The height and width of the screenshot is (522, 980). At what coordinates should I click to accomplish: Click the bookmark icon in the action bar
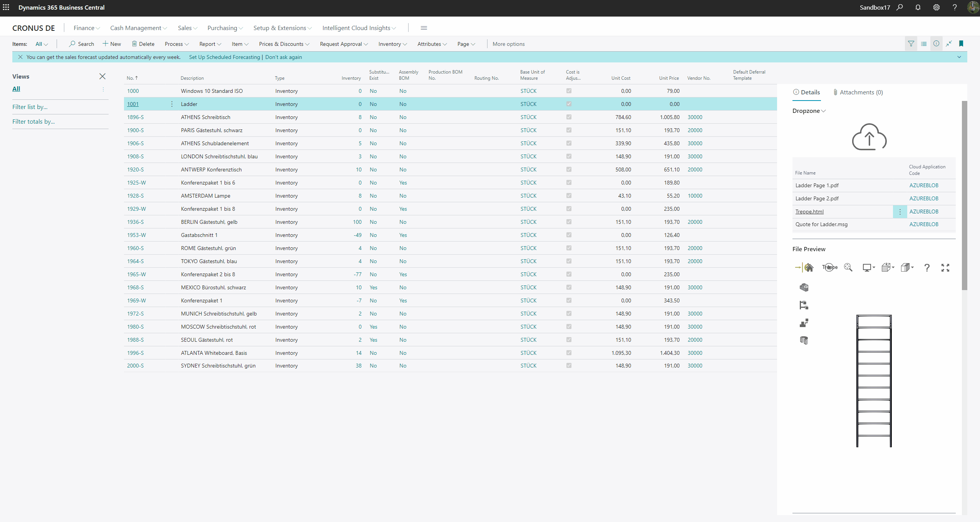click(962, 44)
